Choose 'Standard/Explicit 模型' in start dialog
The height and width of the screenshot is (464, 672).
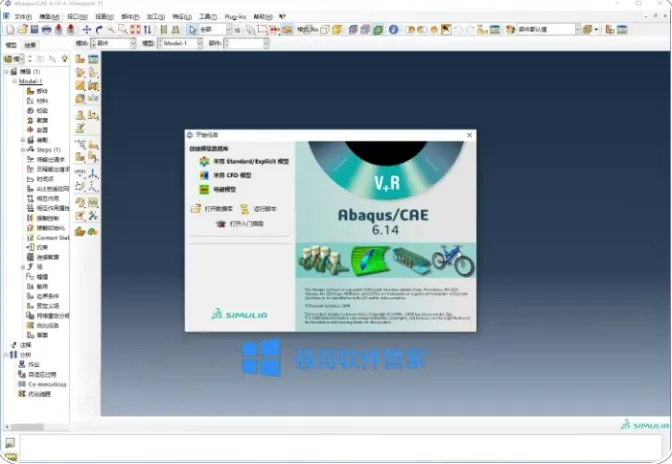coord(251,162)
